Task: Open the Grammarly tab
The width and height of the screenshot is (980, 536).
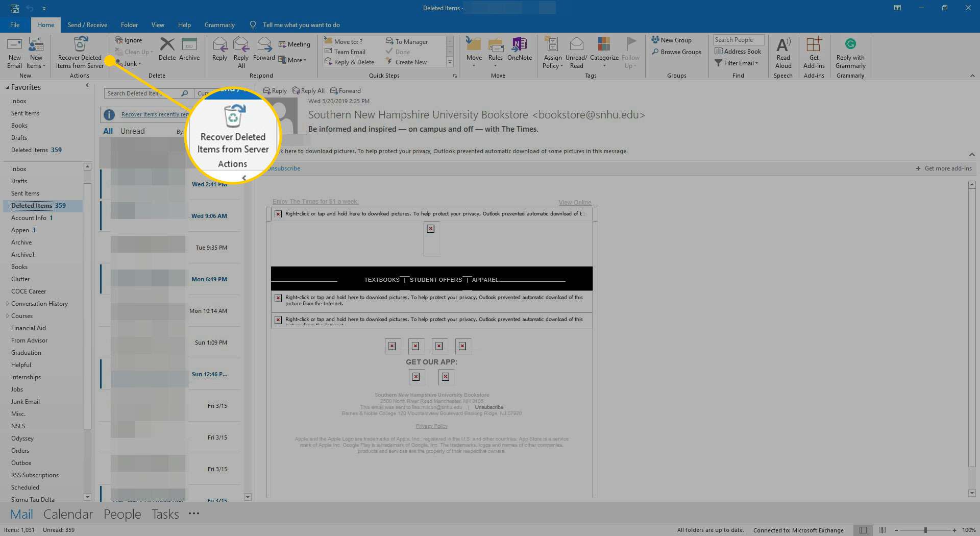Action: [219, 25]
